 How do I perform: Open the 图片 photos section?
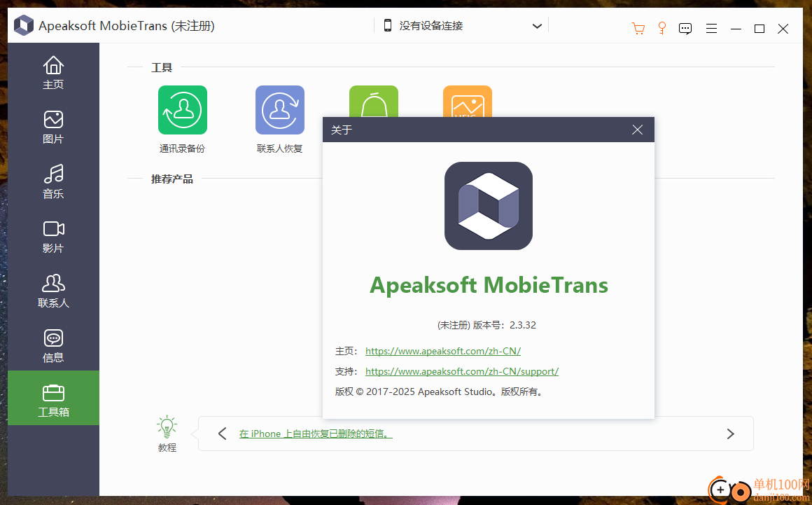(53, 127)
